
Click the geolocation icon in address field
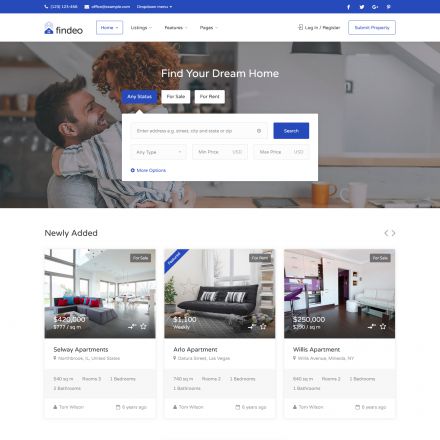[259, 131]
